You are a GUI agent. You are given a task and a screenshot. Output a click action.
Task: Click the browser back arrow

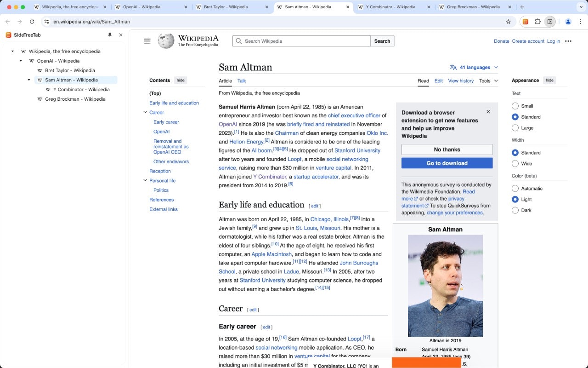(x=8, y=22)
